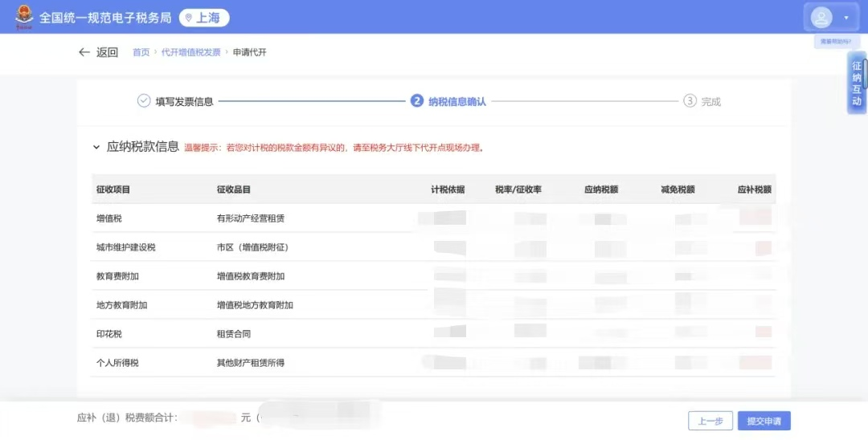The image size is (868, 440).
Task: Open the 征纳互动 side panel
Action: 857,83
